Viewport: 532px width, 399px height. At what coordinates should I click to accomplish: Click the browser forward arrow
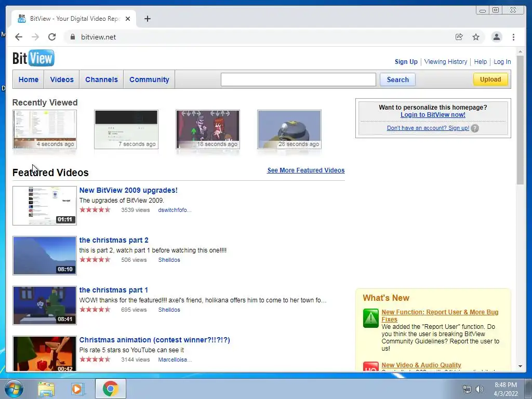tap(35, 37)
